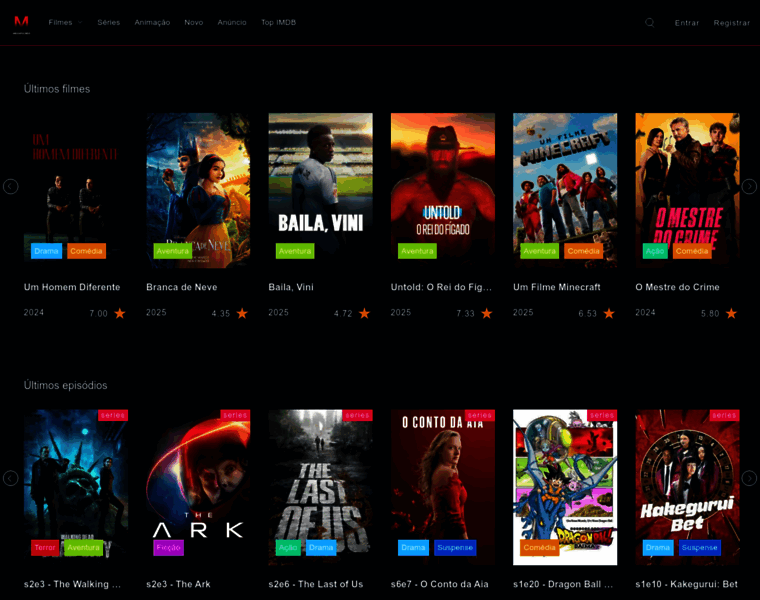Click the Um Homem Diferente title

tap(72, 287)
